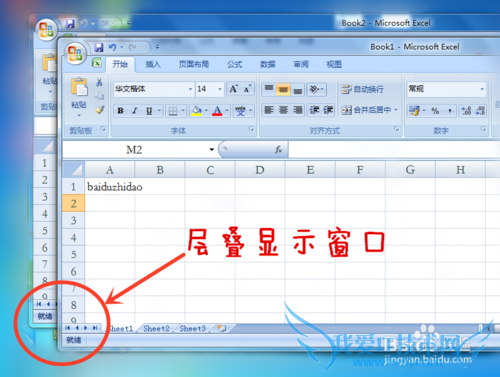Image resolution: width=500 pixels, height=377 pixels.
Task: Click the accounting number format icon
Action: (x=414, y=111)
